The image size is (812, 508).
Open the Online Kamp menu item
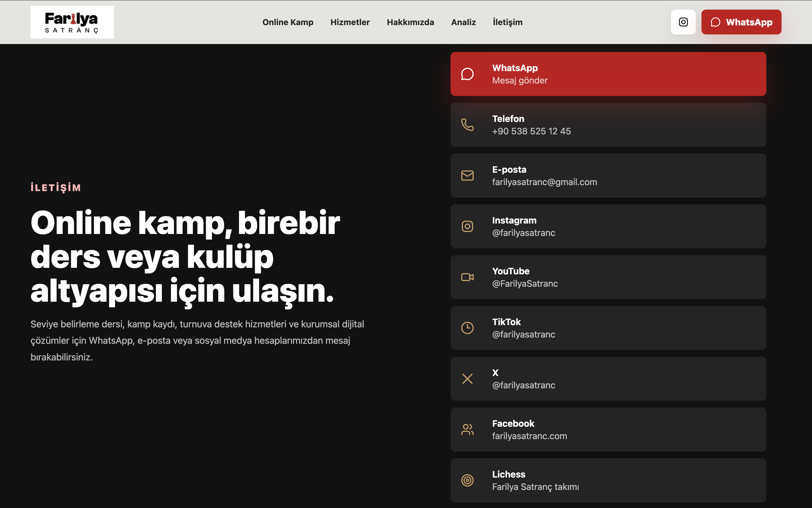[288, 22]
